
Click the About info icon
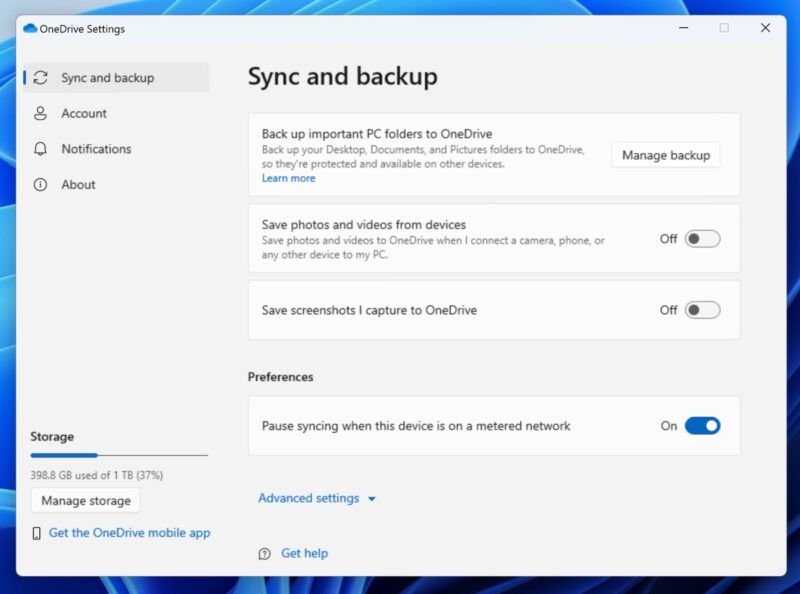[42, 184]
